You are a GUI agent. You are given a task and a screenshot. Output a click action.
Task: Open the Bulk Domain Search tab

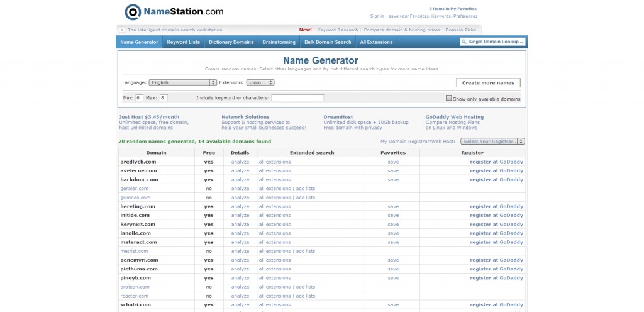click(328, 42)
